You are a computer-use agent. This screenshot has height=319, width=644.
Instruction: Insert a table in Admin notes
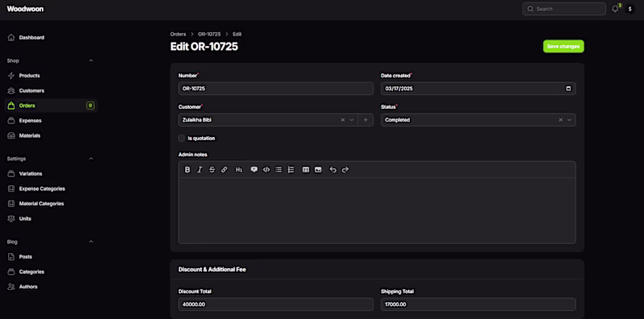(x=306, y=170)
